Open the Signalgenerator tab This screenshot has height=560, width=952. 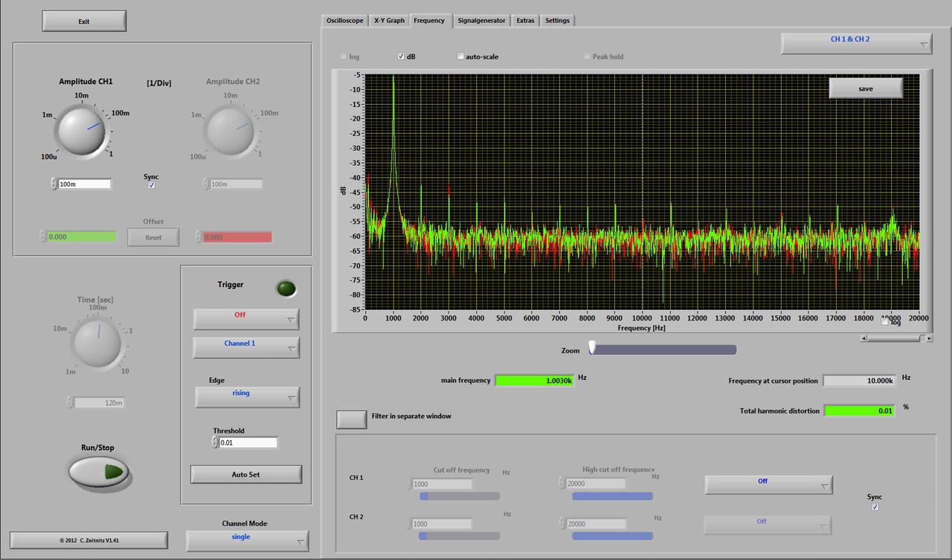(481, 20)
